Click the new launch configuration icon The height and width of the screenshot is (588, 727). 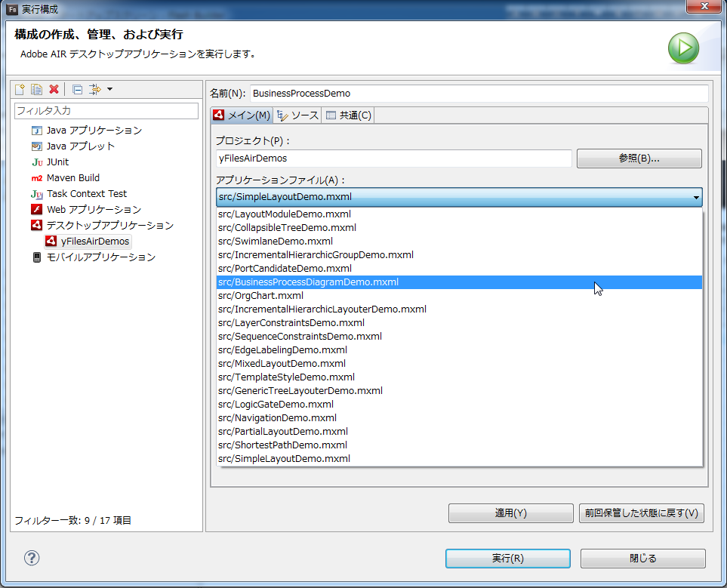pyautogui.click(x=20, y=89)
